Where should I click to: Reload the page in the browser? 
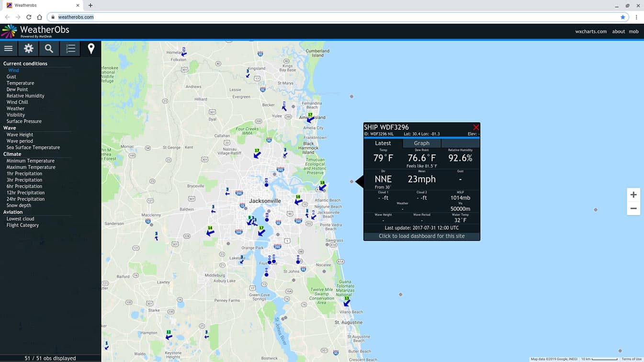[29, 17]
